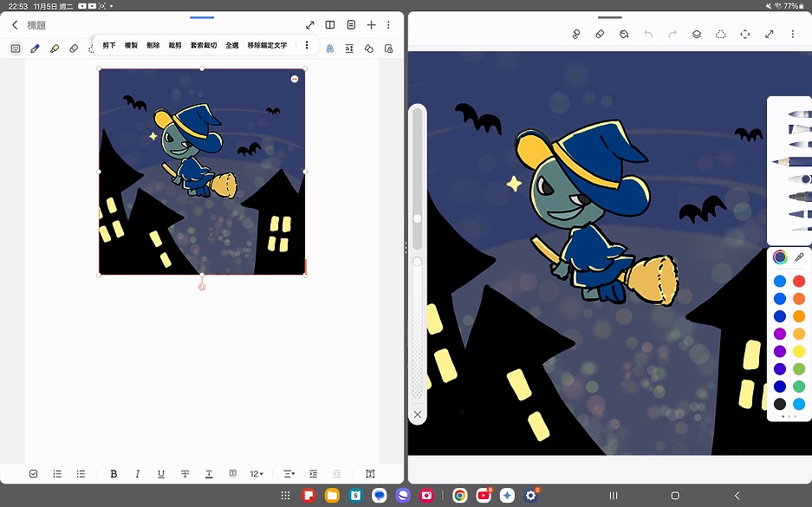This screenshot has width=812, height=507.
Task: Pick the pencil from the brush panel
Action: [792, 162]
